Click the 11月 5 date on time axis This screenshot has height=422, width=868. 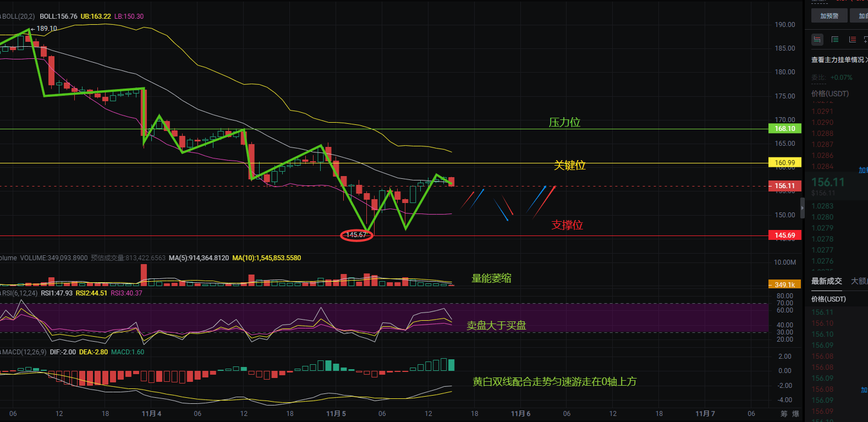click(x=336, y=414)
